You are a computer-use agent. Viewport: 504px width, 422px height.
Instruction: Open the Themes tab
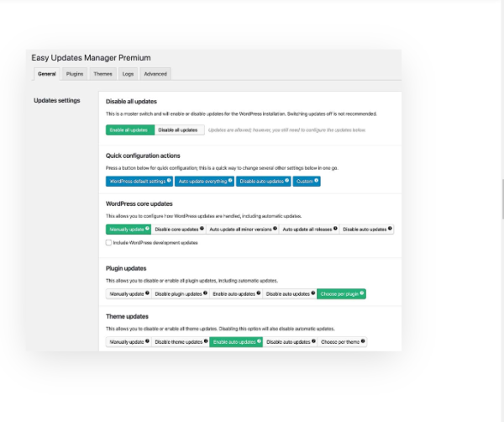(102, 74)
